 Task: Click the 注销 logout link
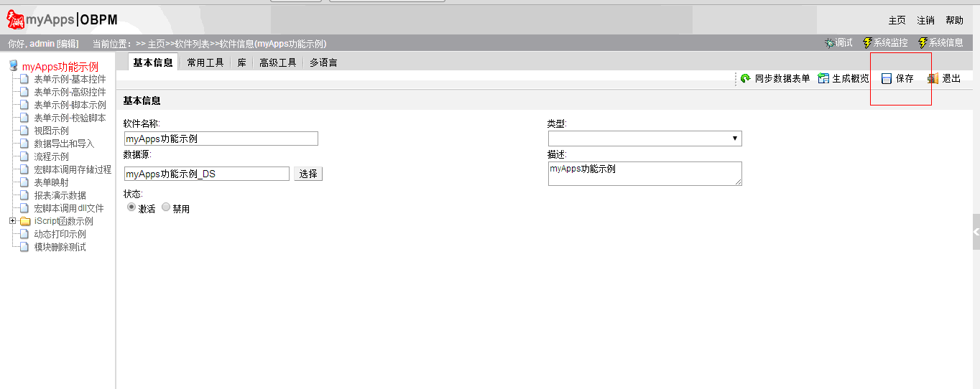pyautogui.click(x=925, y=20)
